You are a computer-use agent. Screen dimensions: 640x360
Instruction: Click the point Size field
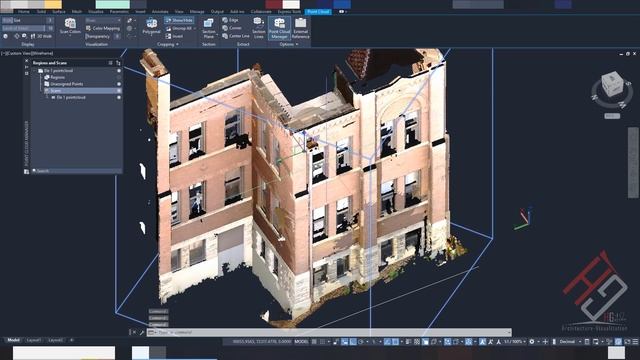click(x=27, y=20)
